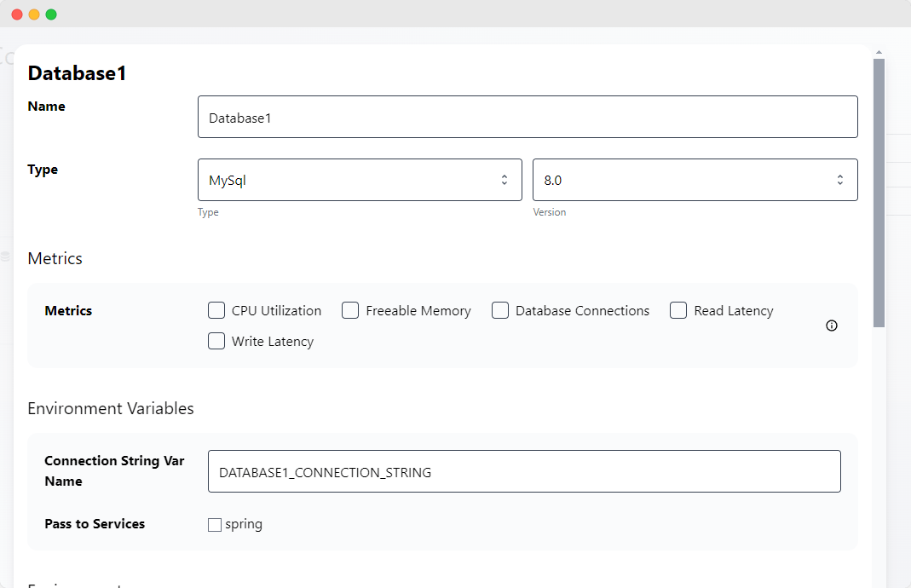Image resolution: width=911 pixels, height=588 pixels.
Task: Click the info icon beside Metrics
Action: (831, 326)
